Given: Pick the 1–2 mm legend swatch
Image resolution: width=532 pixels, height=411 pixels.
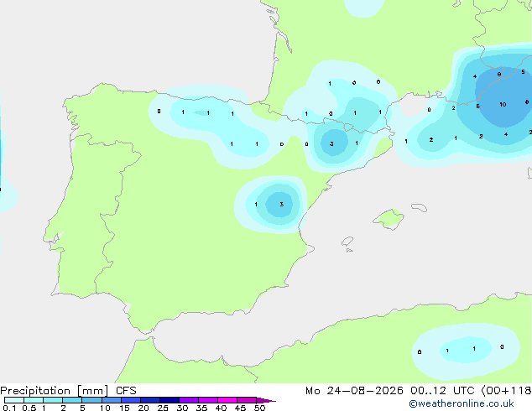Looking at the screenshot, I should coord(53,400).
